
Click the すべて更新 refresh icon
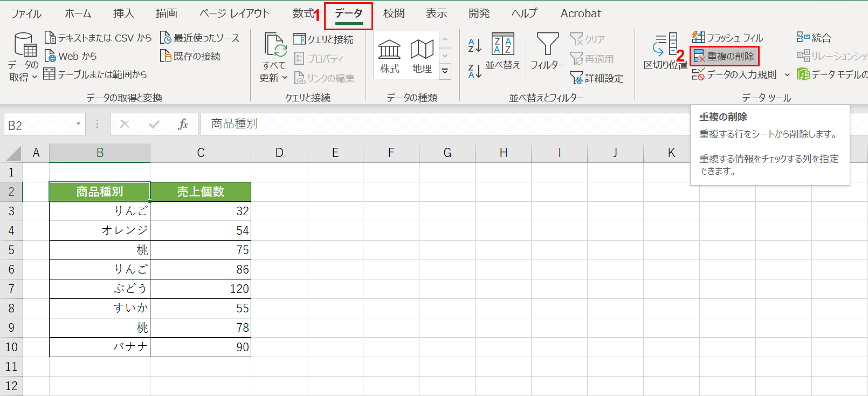pos(274,45)
